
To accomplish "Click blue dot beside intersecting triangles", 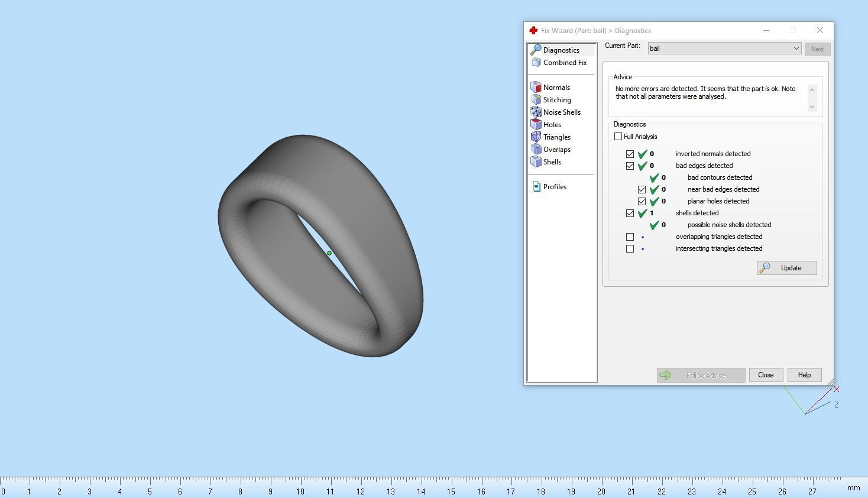I will coord(643,249).
